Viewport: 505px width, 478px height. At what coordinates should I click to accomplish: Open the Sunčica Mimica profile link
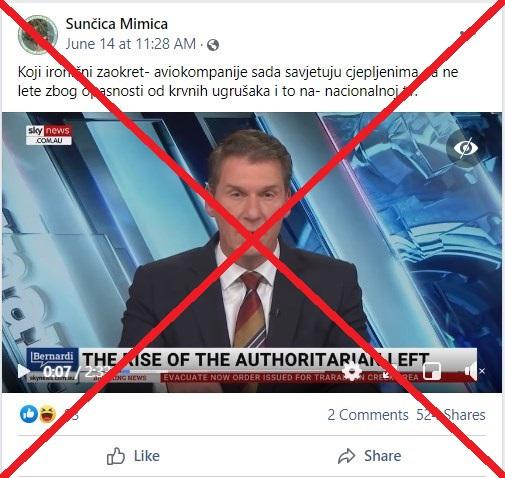[x=117, y=24]
